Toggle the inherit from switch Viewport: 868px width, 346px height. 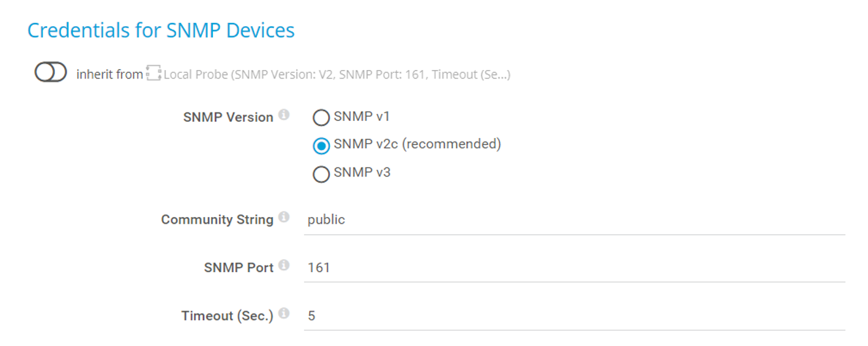pyautogui.click(x=51, y=73)
